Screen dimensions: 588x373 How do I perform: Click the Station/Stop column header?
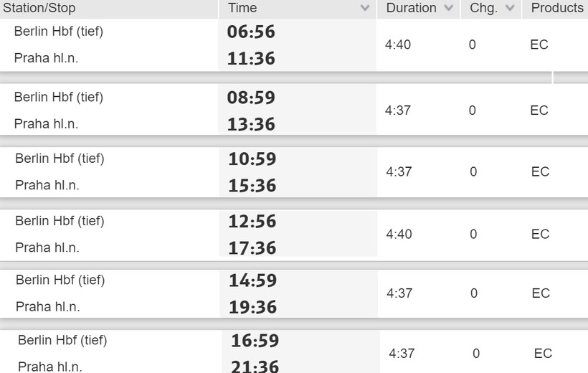pyautogui.click(x=39, y=9)
